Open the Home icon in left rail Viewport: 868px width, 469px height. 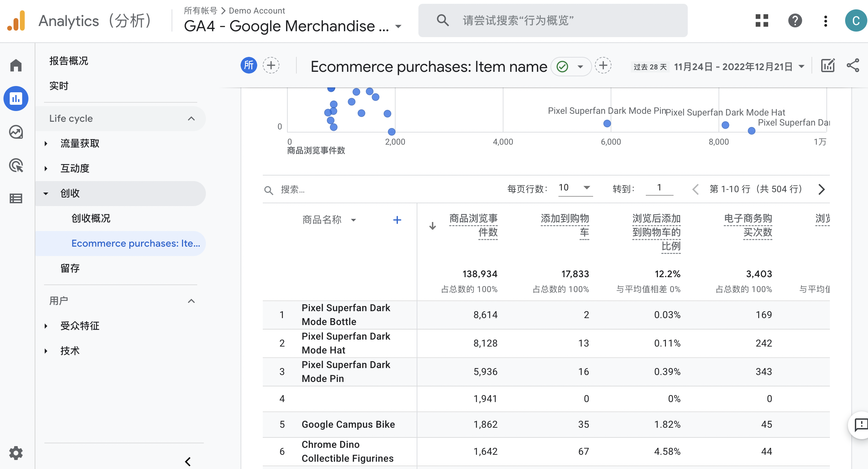(16, 65)
